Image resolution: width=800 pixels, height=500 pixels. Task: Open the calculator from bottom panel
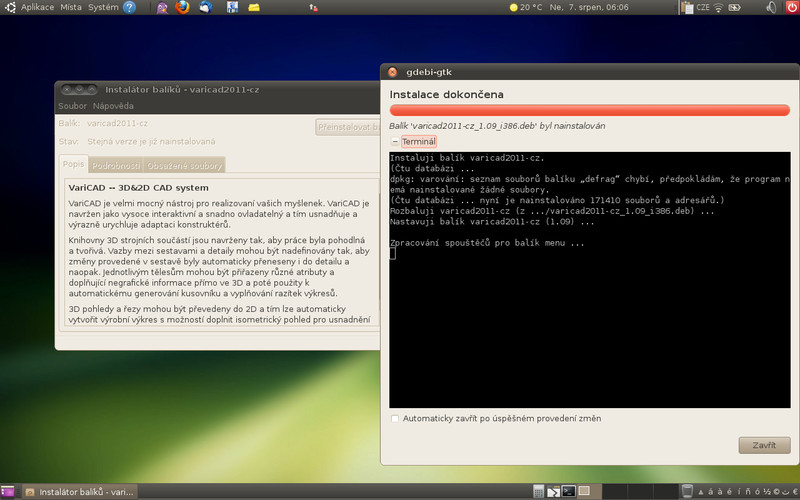pyautogui.click(x=538, y=492)
